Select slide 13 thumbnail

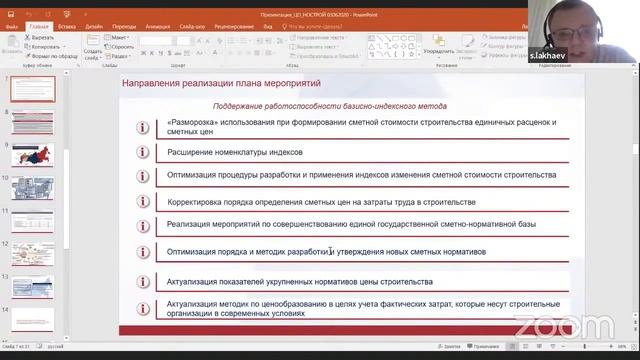[33, 287]
